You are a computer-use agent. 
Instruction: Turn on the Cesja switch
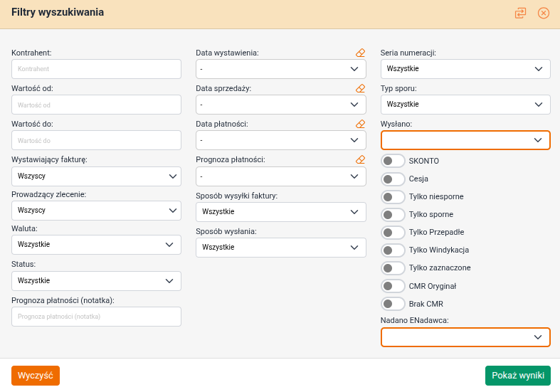pyautogui.click(x=393, y=179)
